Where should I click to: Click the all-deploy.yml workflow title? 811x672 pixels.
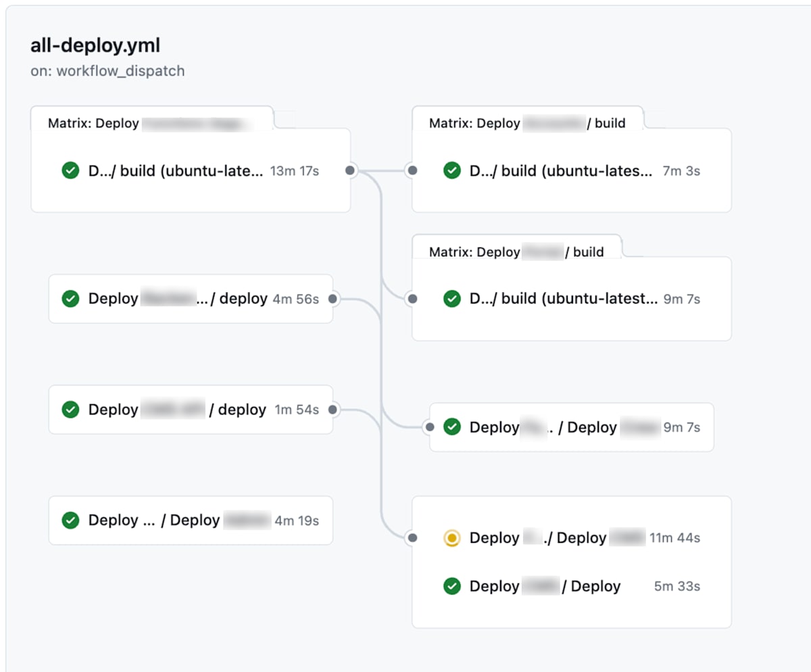pos(95,46)
